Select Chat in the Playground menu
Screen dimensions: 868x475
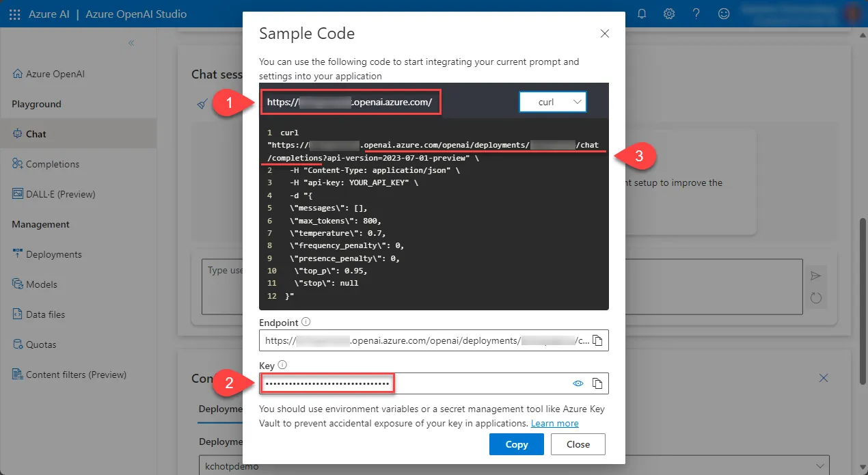click(x=78, y=134)
